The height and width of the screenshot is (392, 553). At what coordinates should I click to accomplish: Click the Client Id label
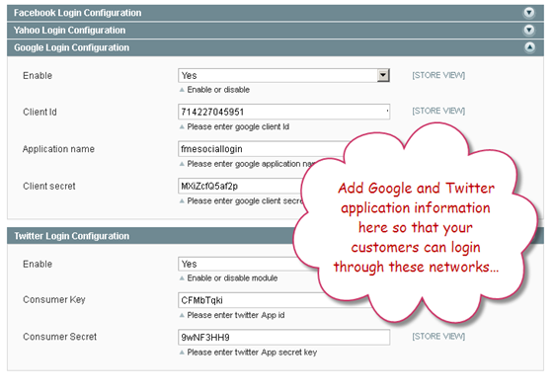[39, 113]
